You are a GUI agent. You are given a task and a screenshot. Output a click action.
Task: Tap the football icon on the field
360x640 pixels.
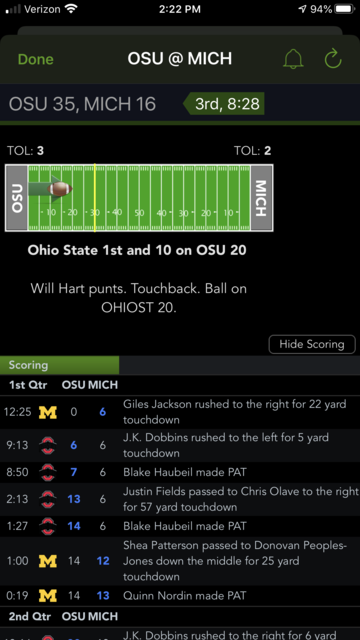[x=60, y=189]
